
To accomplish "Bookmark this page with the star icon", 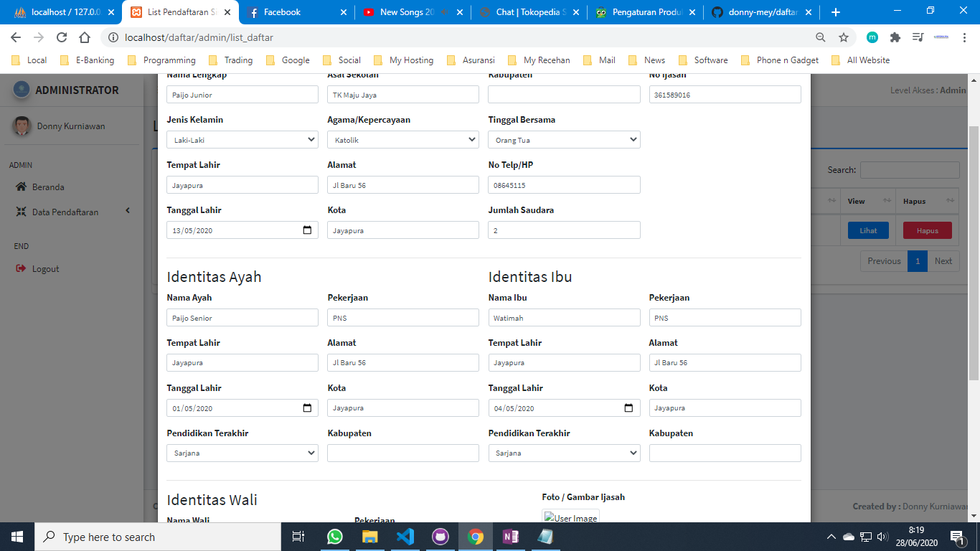I will coord(844,37).
